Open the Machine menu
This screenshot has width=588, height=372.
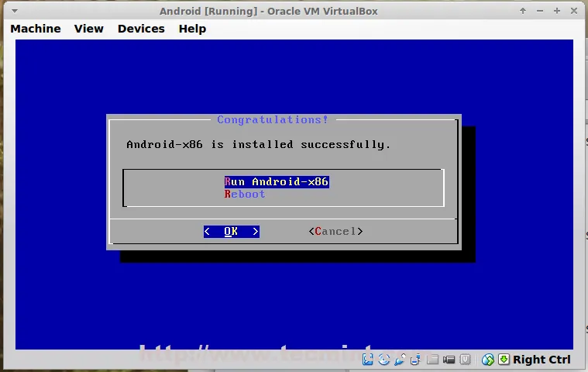click(36, 29)
